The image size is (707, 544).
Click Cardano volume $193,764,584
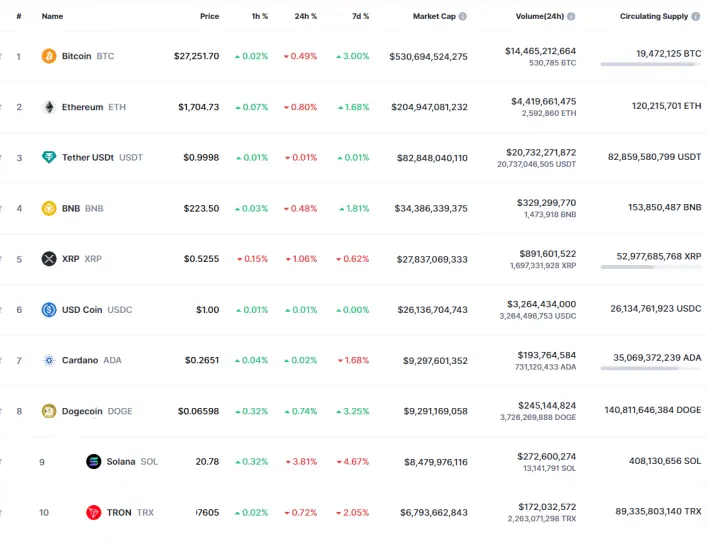point(546,355)
